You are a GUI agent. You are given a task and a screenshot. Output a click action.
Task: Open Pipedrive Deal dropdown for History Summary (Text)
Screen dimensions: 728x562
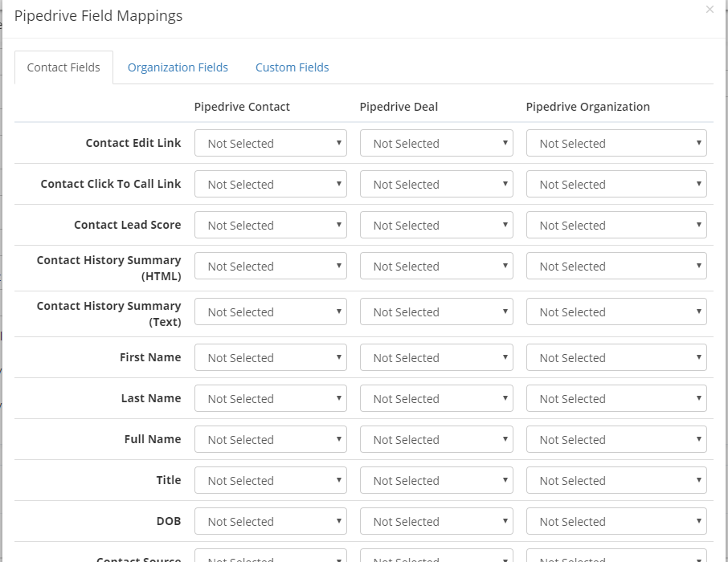click(x=436, y=312)
